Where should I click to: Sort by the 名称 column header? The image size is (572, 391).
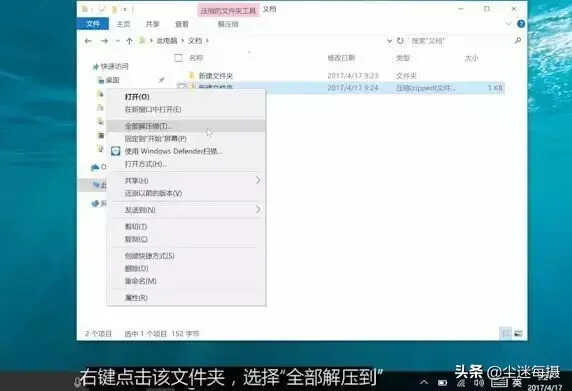click(x=196, y=58)
